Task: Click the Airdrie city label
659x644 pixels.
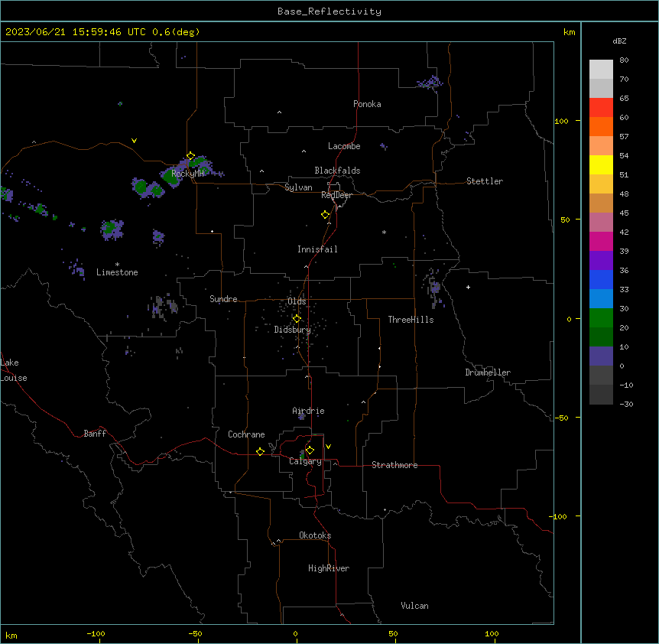Action: tap(308, 411)
